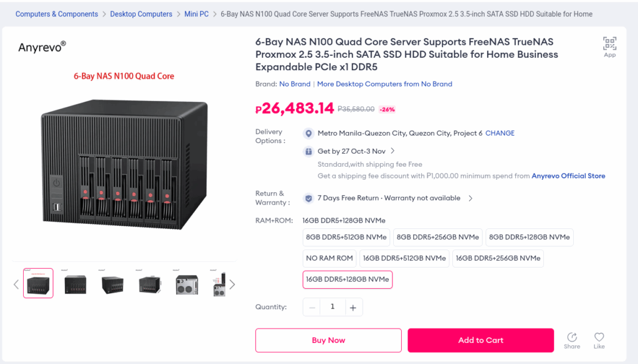Click the Add to Cart button
Image resolution: width=638 pixels, height=364 pixels.
480,340
